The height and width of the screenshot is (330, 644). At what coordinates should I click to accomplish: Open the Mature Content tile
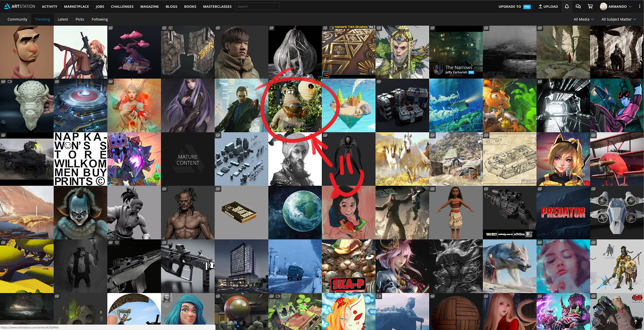188,159
